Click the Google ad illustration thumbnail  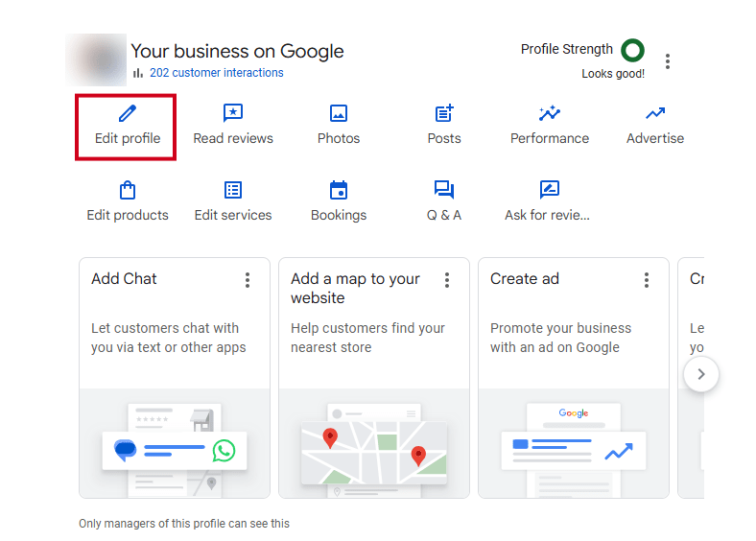coord(574,443)
